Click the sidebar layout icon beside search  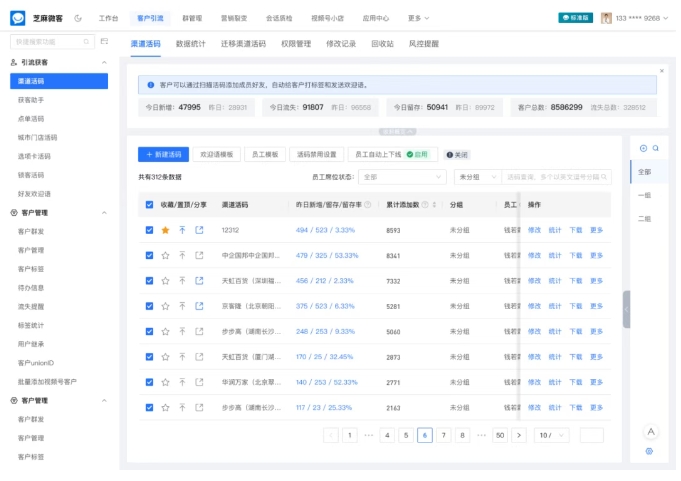(x=104, y=41)
